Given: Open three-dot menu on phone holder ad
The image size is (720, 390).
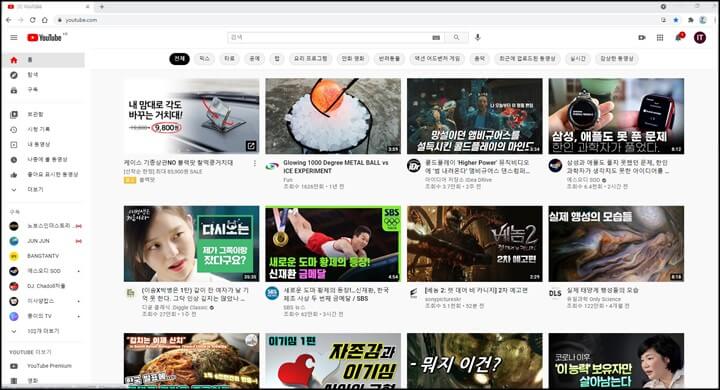Looking at the screenshot, I should (254, 163).
